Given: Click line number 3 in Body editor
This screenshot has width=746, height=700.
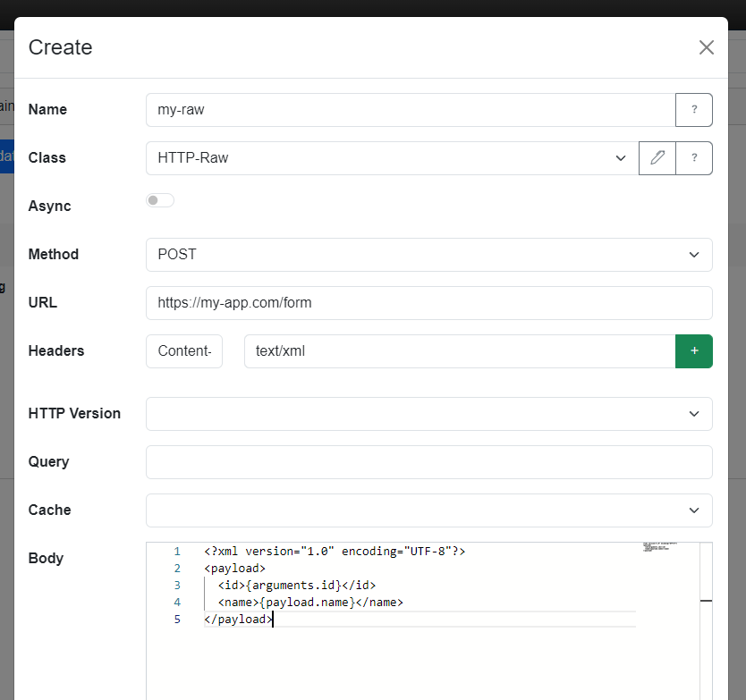Looking at the screenshot, I should tap(177, 586).
